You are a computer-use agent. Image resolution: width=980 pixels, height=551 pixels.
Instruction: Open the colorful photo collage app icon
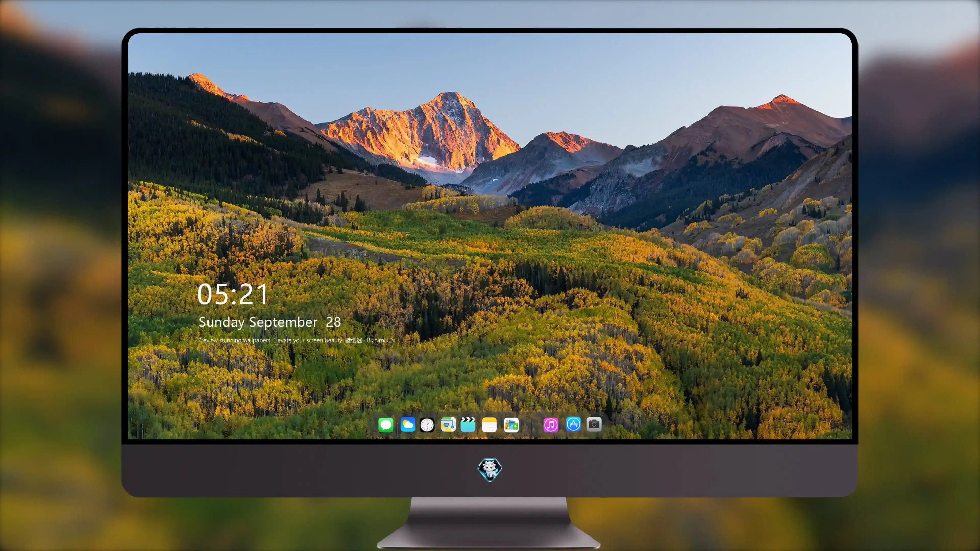pos(511,425)
